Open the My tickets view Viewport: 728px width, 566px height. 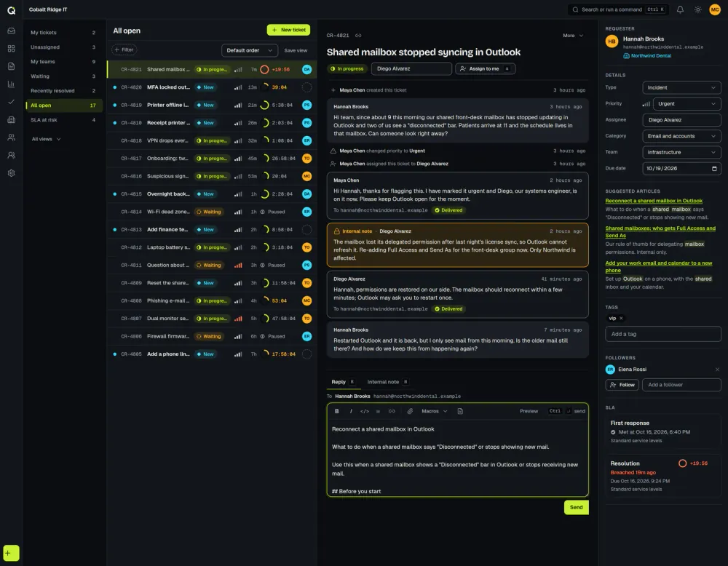pyautogui.click(x=63, y=33)
